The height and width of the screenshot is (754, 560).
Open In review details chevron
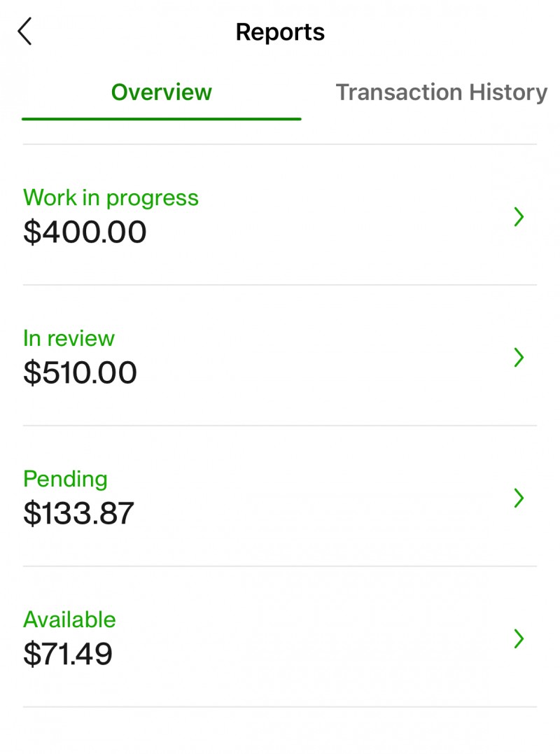519,357
